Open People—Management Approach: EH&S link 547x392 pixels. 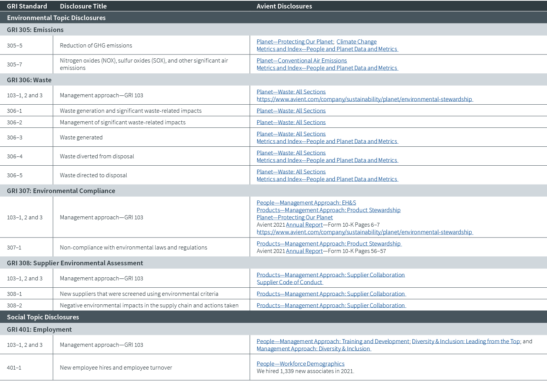[307, 202]
